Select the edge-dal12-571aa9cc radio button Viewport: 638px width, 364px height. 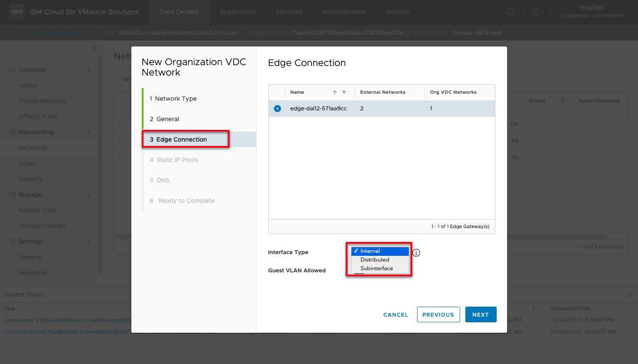(277, 109)
